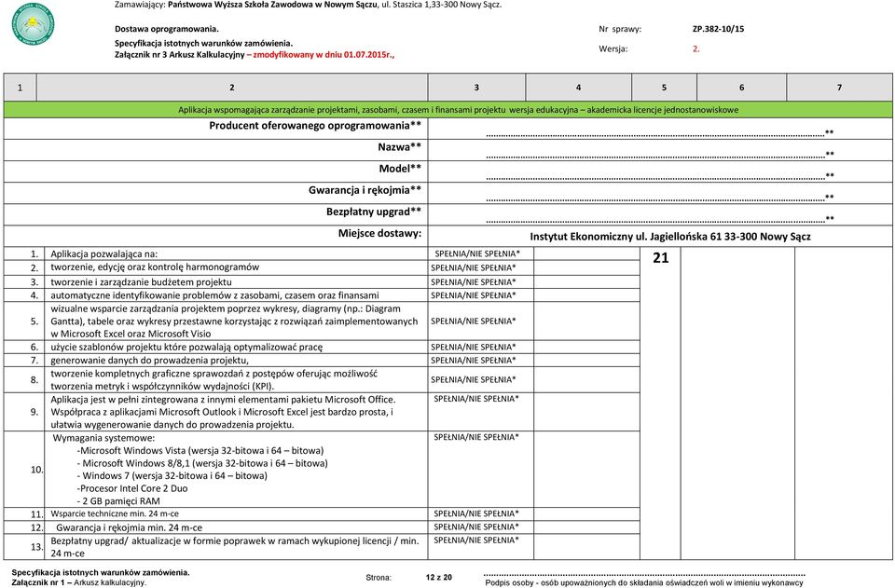The width and height of the screenshot is (895, 588).
Task: Click the green application description banner
Action: coord(448,110)
